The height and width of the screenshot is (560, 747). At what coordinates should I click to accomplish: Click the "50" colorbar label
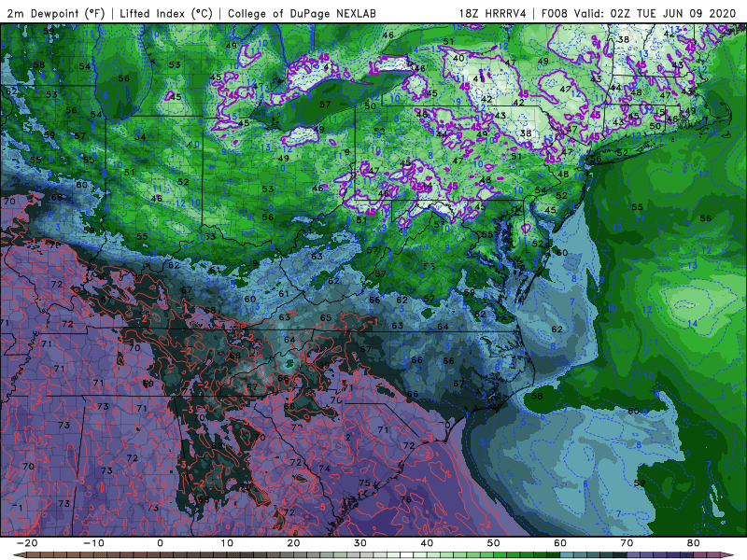point(494,543)
